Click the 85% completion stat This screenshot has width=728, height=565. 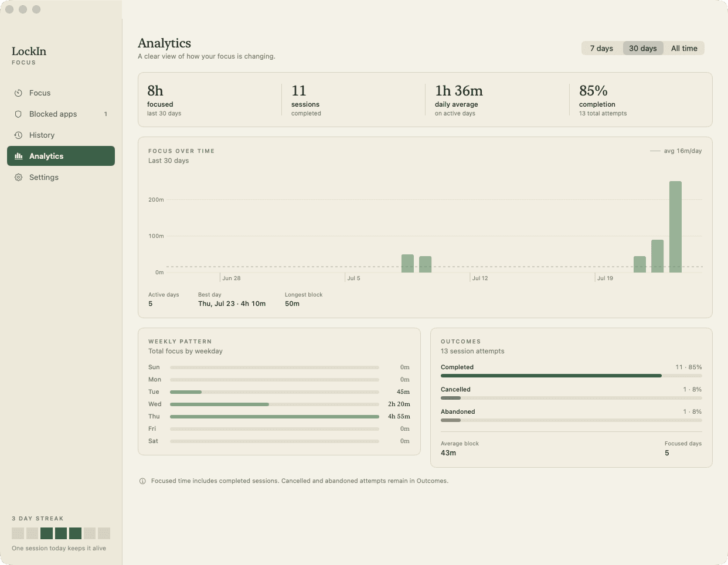pos(603,100)
